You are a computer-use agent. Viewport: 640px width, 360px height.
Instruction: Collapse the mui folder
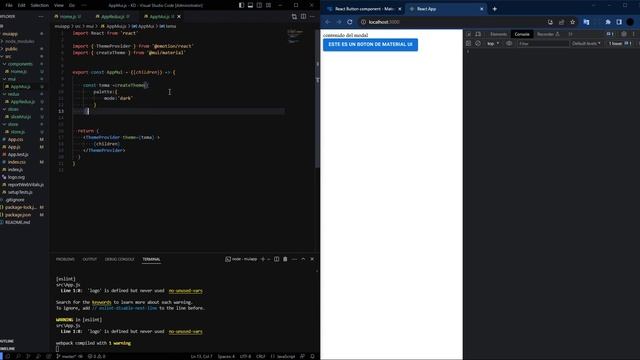[x=11, y=79]
